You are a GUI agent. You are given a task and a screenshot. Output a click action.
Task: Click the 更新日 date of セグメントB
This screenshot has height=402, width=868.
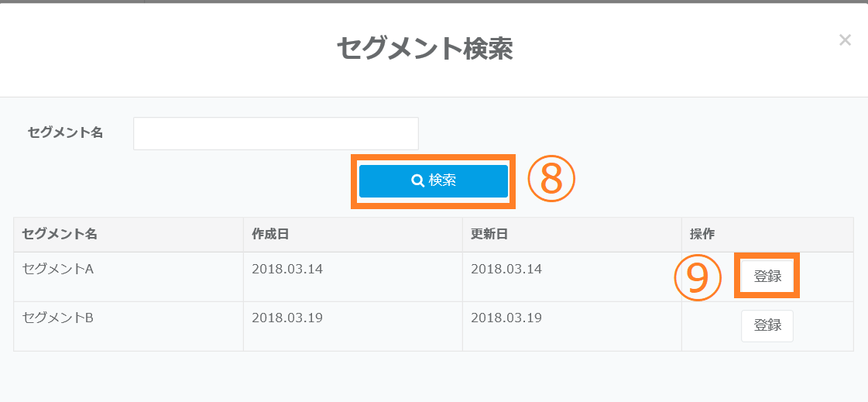point(506,318)
